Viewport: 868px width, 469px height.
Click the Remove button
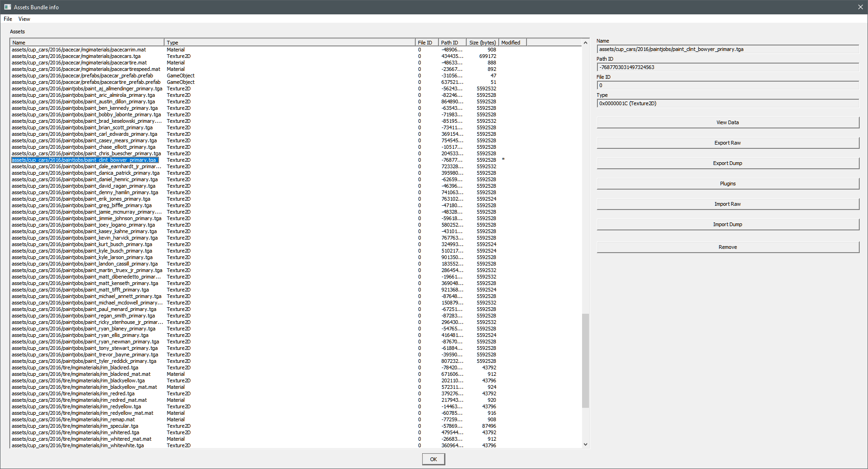728,247
